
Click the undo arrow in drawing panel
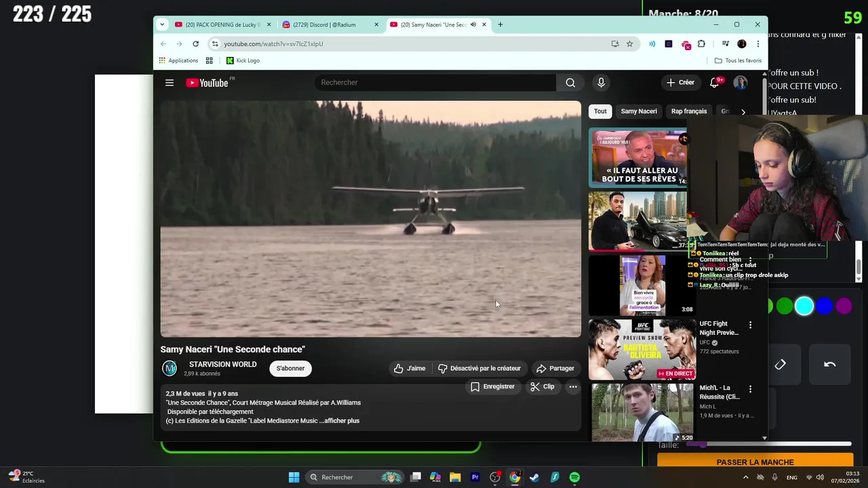(x=830, y=365)
